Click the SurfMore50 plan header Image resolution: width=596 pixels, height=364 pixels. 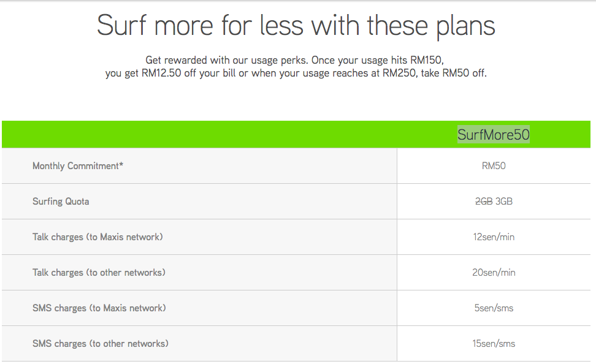pyautogui.click(x=494, y=134)
